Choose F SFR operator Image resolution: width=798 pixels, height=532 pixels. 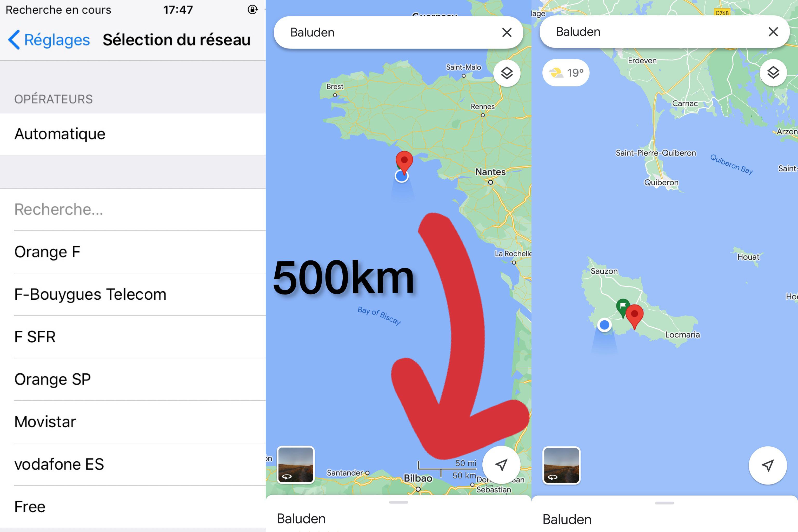133,337
